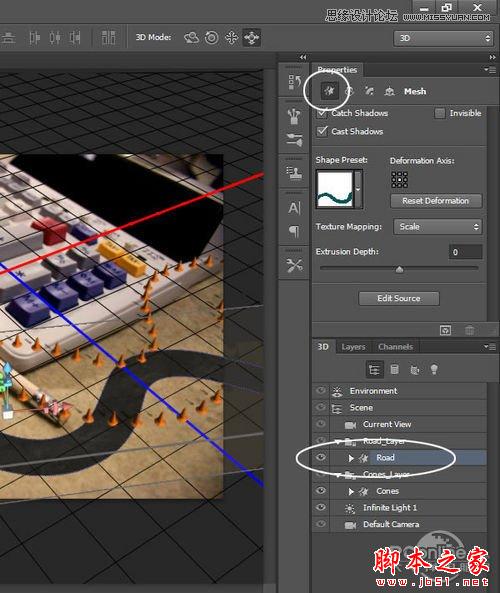Toggle visibility of Scene

click(321, 407)
